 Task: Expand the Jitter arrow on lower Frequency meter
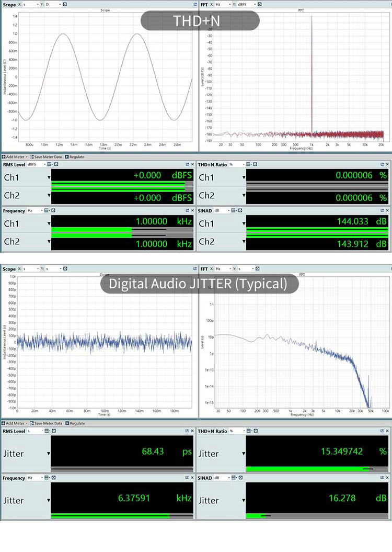(49, 501)
